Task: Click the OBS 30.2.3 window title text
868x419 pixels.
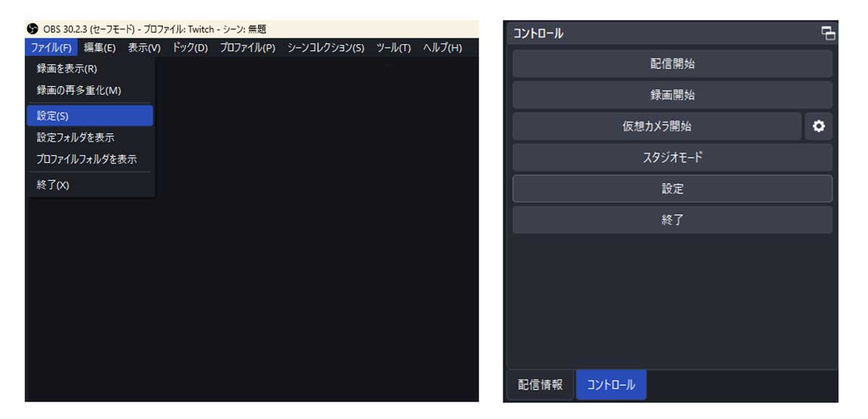Action: (x=155, y=30)
